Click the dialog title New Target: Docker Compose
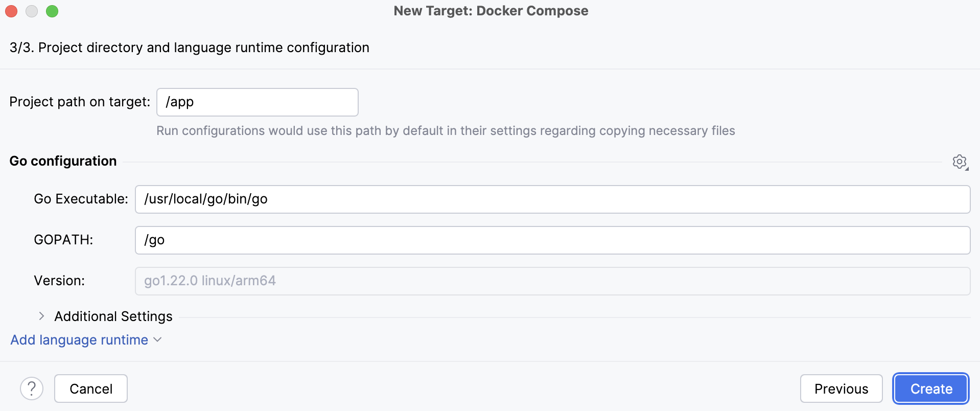980x411 pixels. tap(491, 11)
